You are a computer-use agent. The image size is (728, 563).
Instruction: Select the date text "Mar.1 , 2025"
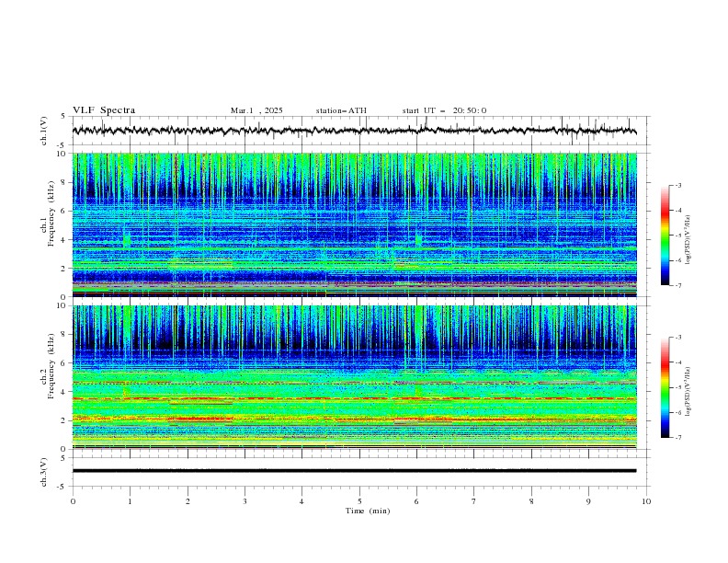tap(256, 110)
